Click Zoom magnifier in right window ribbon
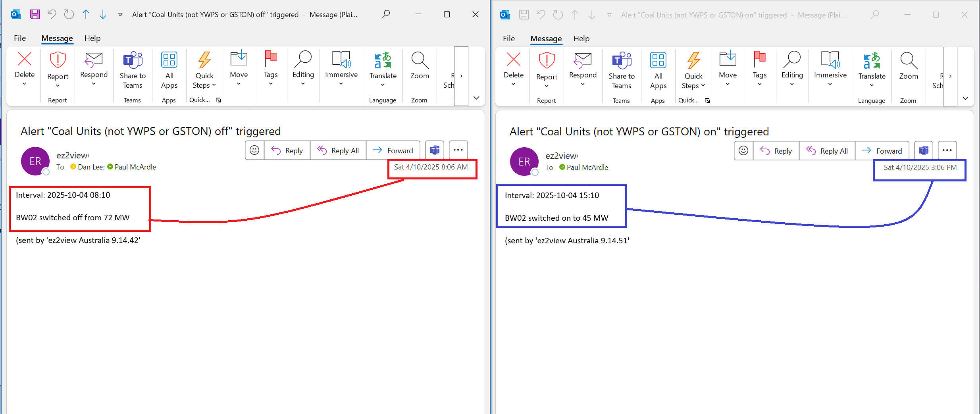Image resolution: width=980 pixels, height=414 pixels. (908, 61)
